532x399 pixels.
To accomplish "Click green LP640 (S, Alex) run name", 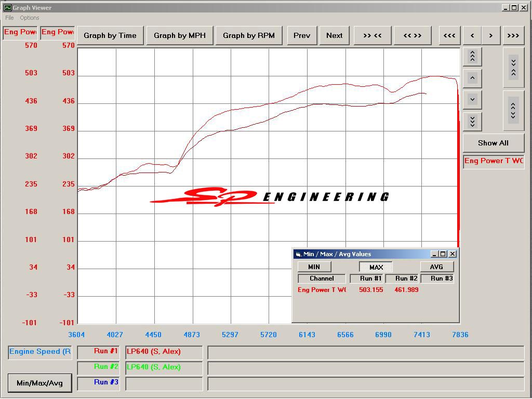I will tap(164, 368).
